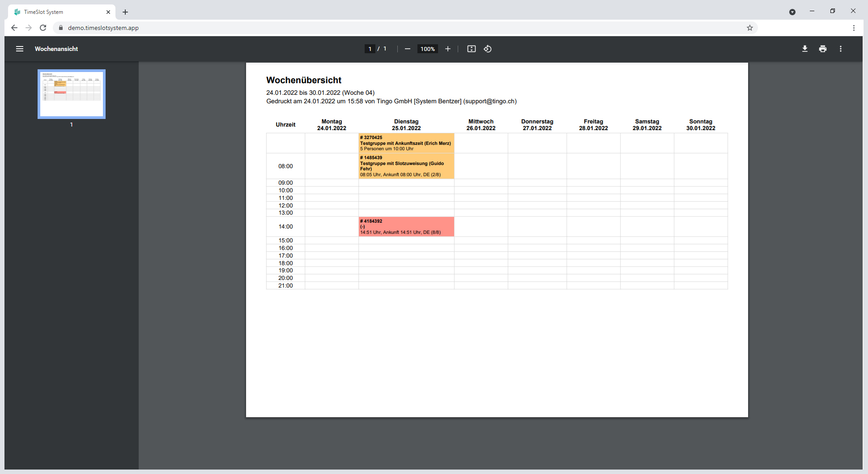868x474 pixels.
Task: Go forward in browser history
Action: tap(29, 28)
